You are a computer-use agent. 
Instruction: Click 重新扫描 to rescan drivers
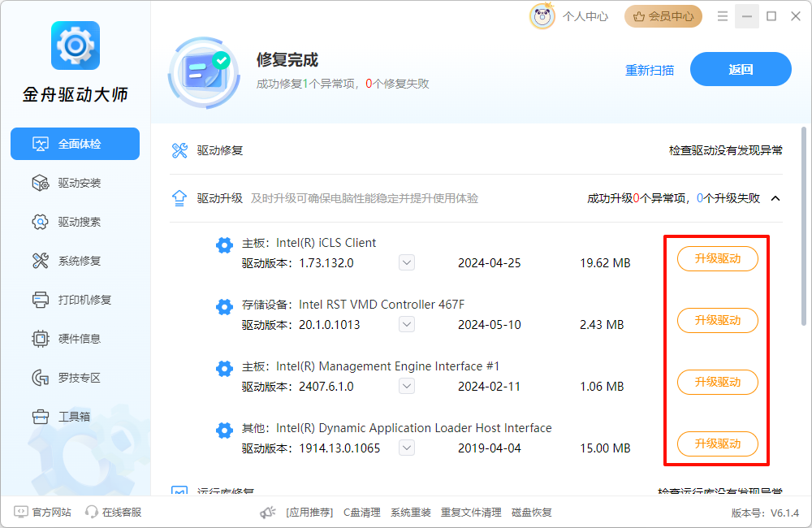pos(649,69)
